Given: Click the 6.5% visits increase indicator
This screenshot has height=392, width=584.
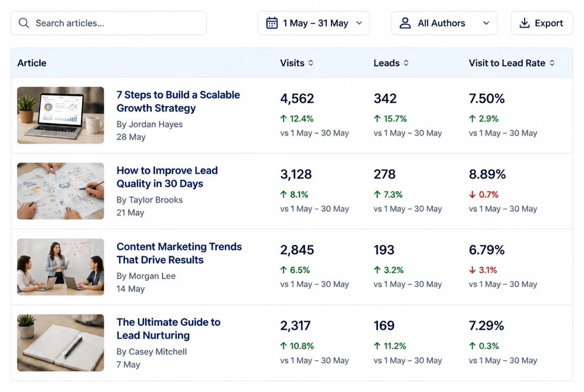Looking at the screenshot, I should pos(295,270).
